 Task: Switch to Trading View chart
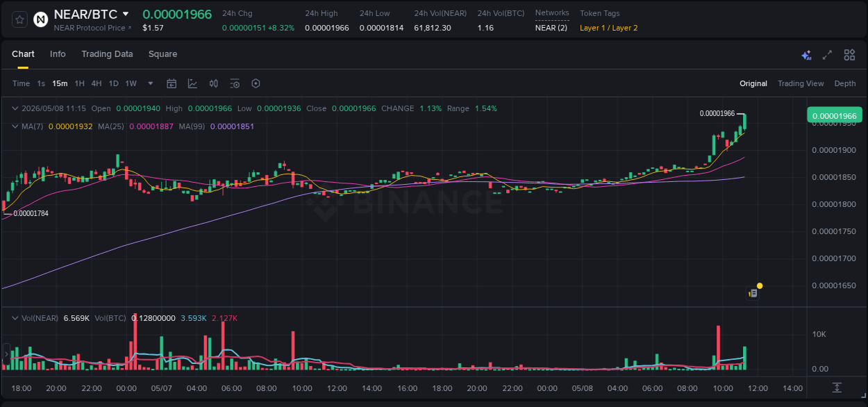801,83
